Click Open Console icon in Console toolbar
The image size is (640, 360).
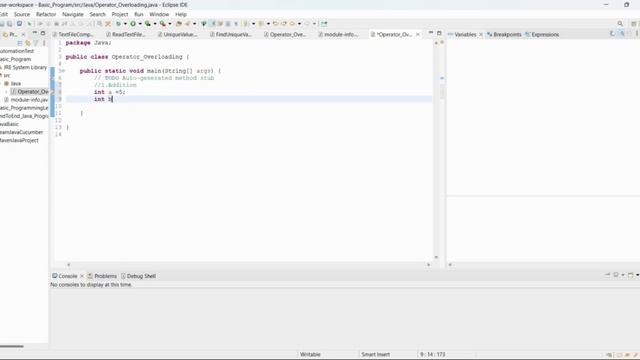(631, 275)
